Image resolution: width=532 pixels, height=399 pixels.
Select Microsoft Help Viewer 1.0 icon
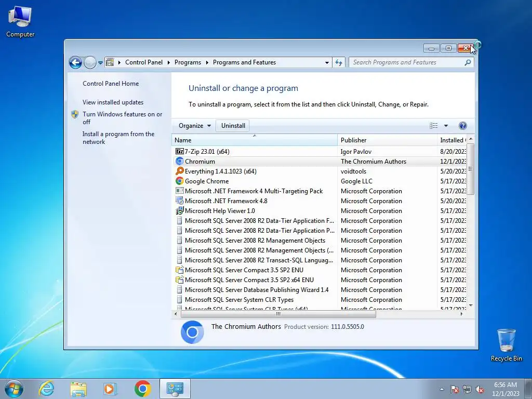click(179, 211)
